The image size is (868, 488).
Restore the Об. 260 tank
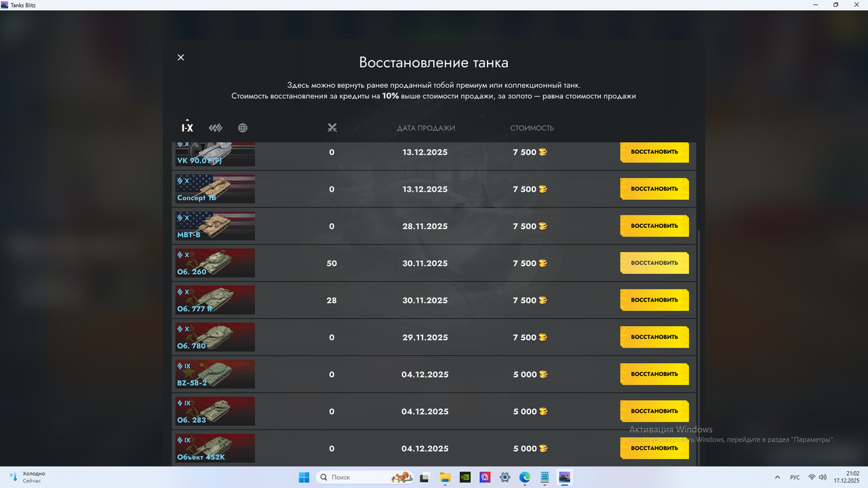pyautogui.click(x=654, y=263)
